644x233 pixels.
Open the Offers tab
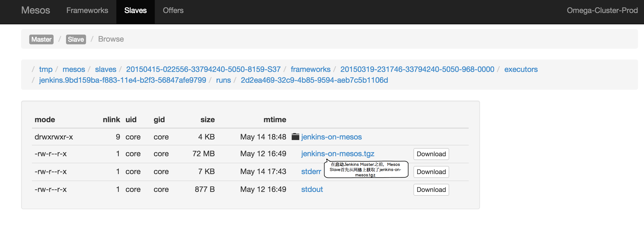click(173, 11)
